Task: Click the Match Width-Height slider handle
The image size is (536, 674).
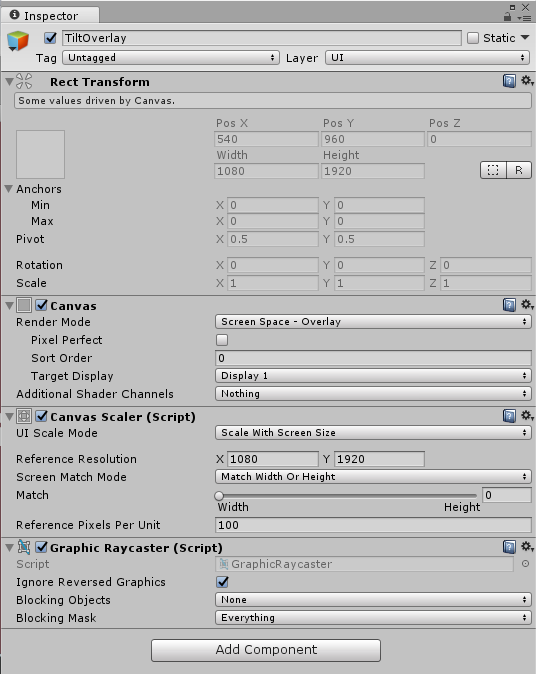Action: (x=219, y=496)
